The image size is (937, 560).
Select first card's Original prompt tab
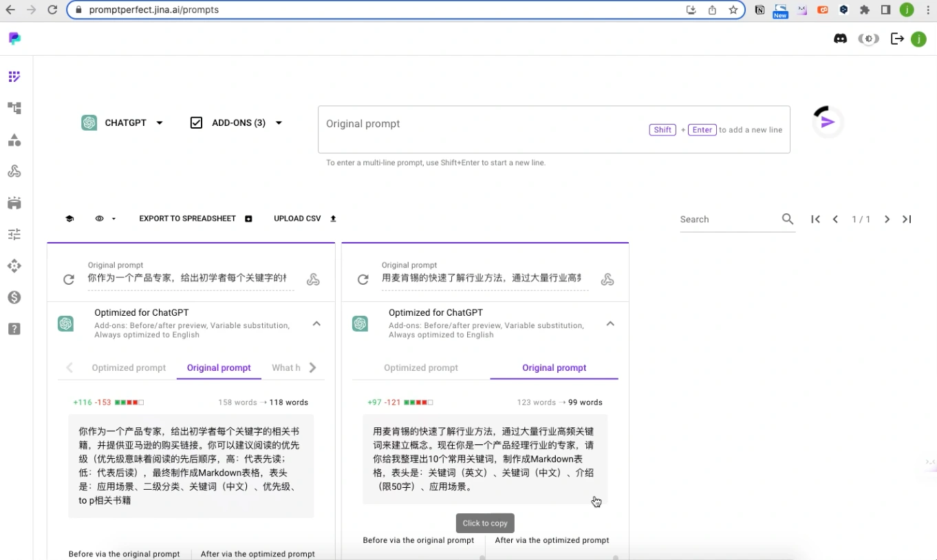(219, 368)
